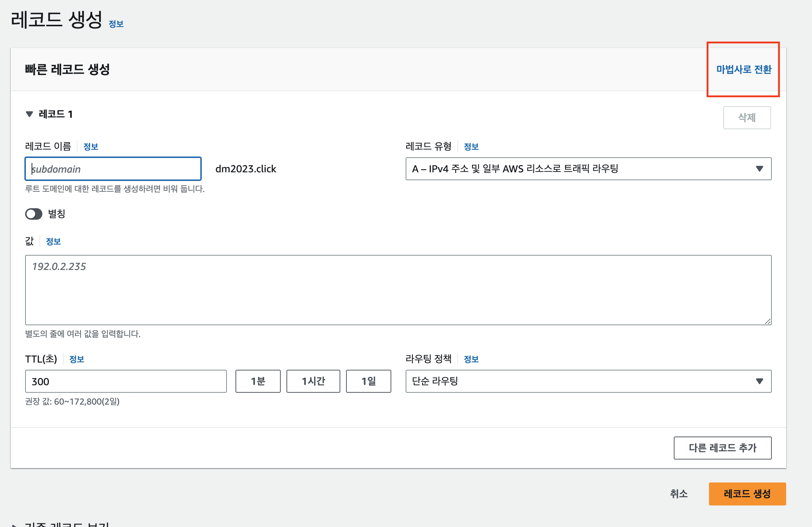Set TTL to 1분
This screenshot has height=527, width=812.
(x=258, y=381)
